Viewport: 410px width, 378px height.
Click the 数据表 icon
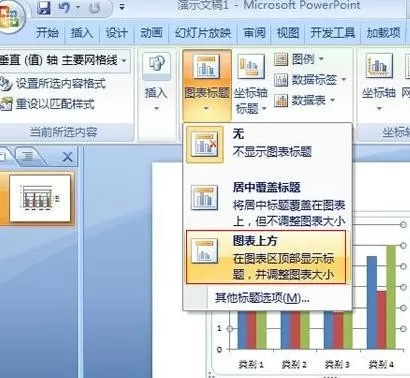coord(281,100)
